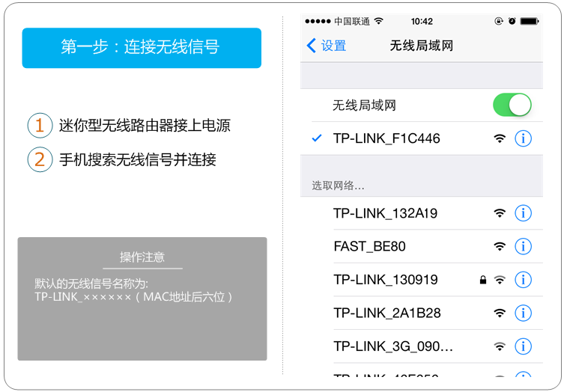This screenshot has width=564, height=392.
Task: Turn off the 无线局域网 switch
Action: click(x=512, y=105)
